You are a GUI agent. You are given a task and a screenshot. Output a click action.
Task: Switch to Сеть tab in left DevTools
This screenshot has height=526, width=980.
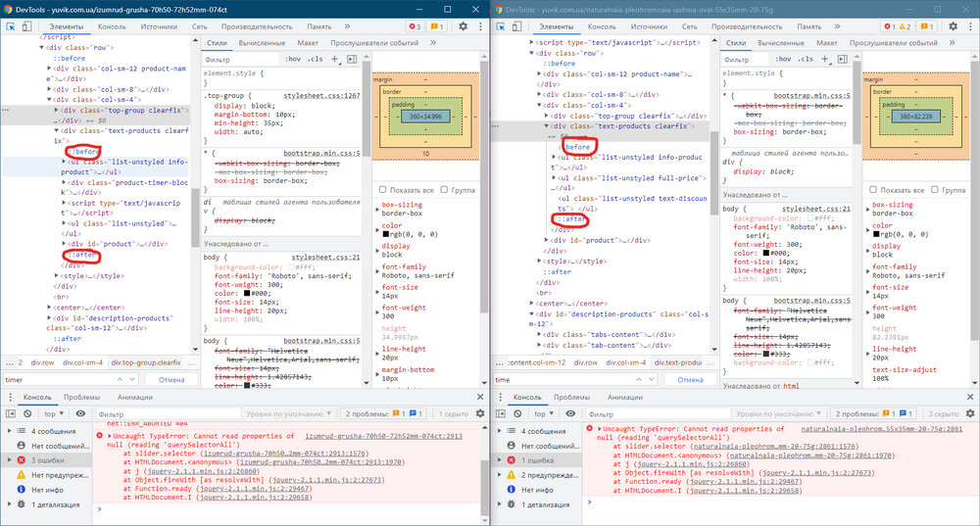[x=199, y=26]
